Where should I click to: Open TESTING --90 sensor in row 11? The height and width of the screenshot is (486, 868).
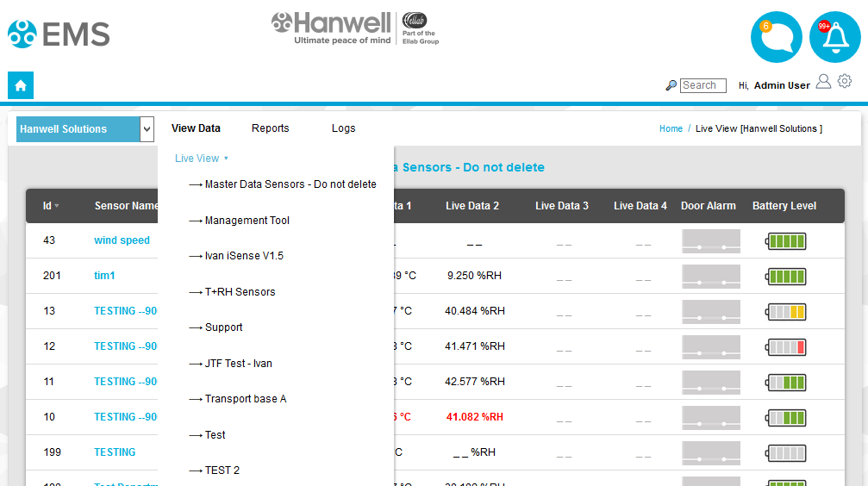(x=126, y=382)
